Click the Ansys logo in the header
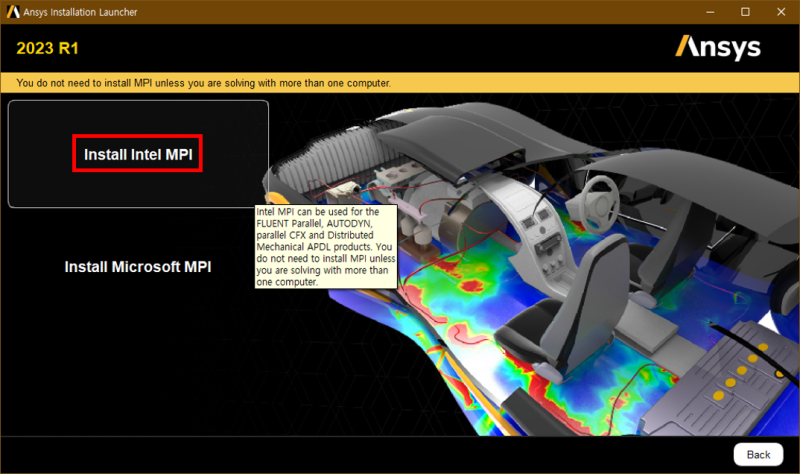This screenshot has width=800, height=474. click(x=718, y=47)
